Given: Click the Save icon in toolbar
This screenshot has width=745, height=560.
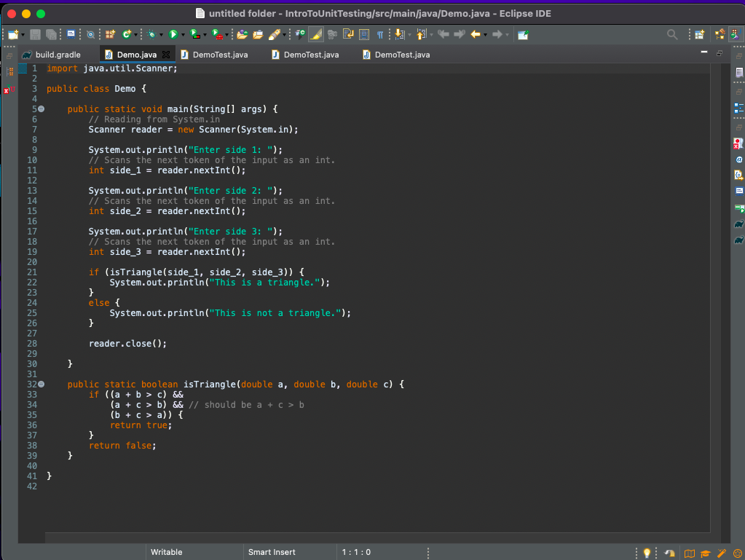Looking at the screenshot, I should tap(35, 34).
